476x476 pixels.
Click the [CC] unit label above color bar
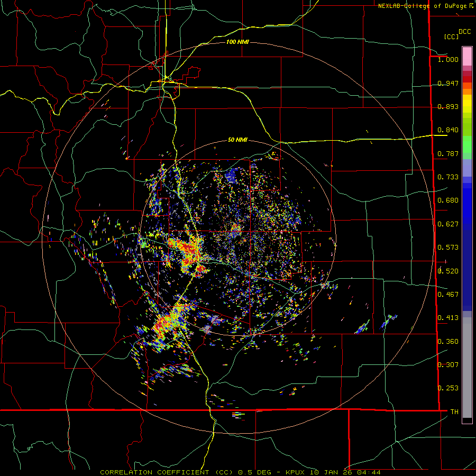click(451, 36)
